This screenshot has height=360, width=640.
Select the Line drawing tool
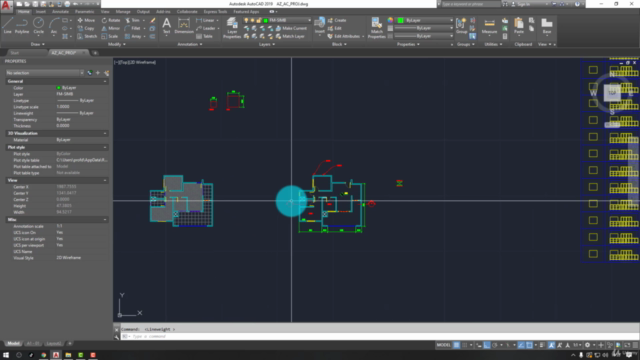7,26
